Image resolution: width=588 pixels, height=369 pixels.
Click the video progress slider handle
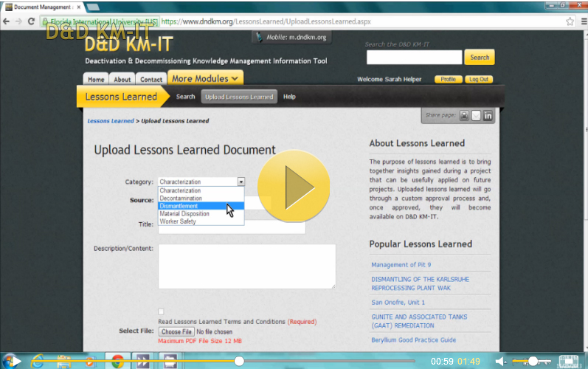pos(239,361)
